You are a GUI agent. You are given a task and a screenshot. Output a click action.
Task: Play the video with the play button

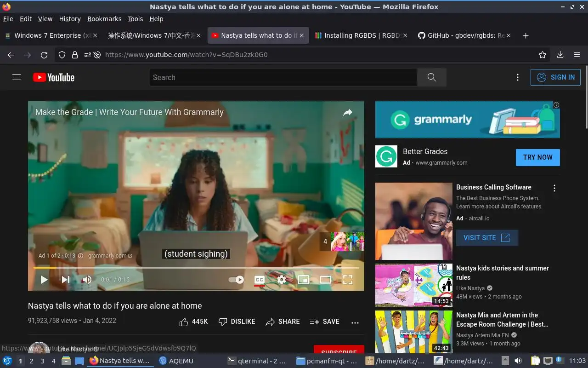click(x=44, y=279)
